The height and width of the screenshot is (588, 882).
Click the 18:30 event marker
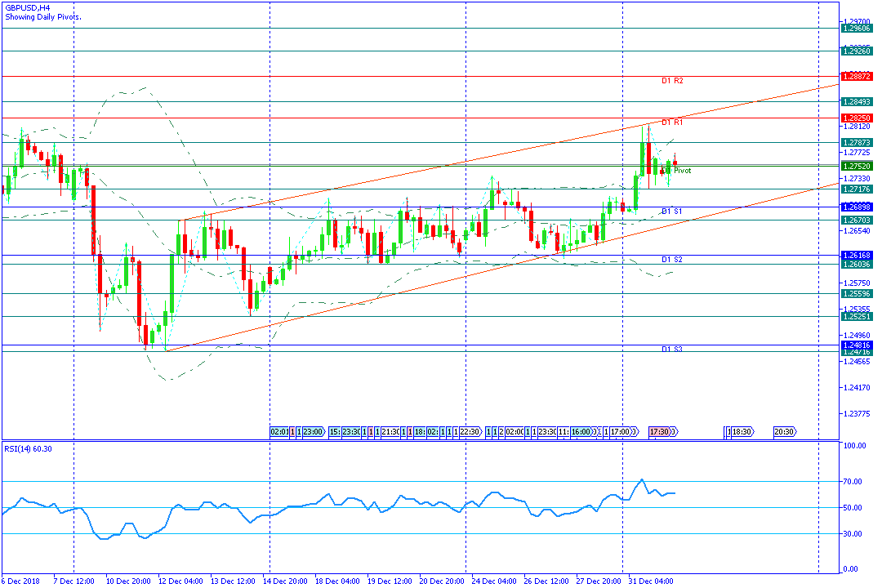(x=742, y=432)
